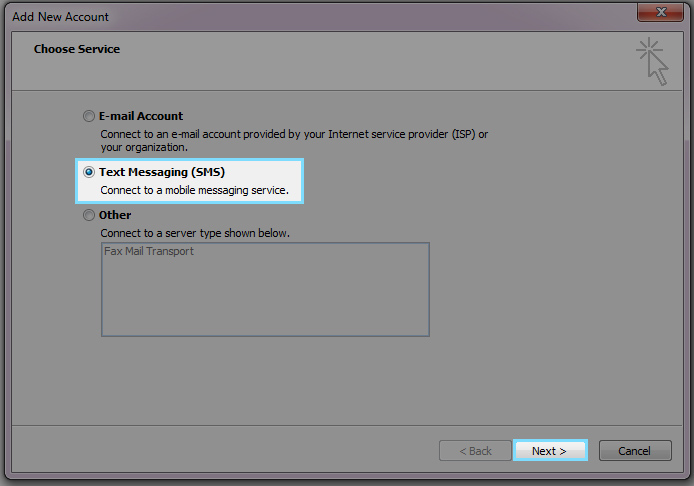Image resolution: width=694 pixels, height=486 pixels.
Task: Click the Choose Service heading
Action: point(77,49)
